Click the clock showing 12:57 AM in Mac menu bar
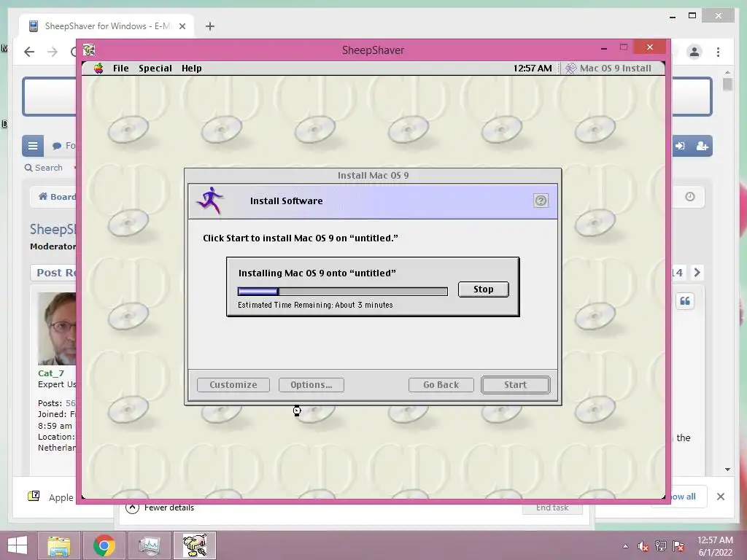The height and width of the screenshot is (560, 747). 532,68
